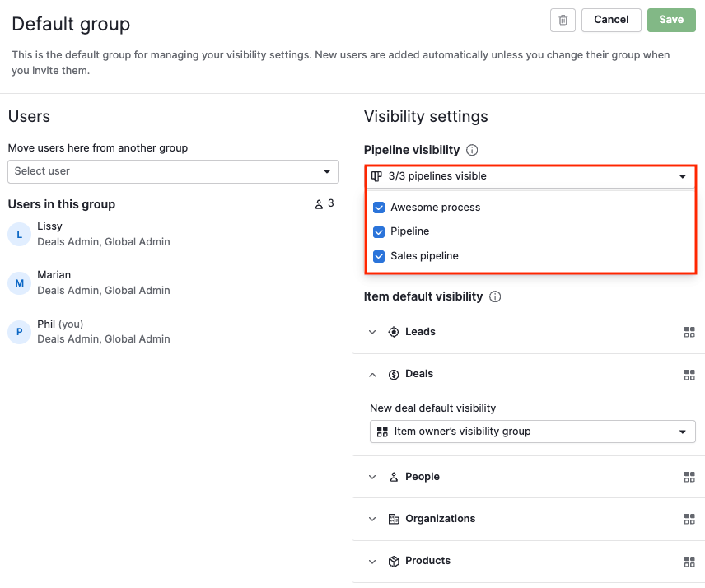The height and width of the screenshot is (588, 705).
Task: Cancel editing the Default group
Action: [x=610, y=21]
